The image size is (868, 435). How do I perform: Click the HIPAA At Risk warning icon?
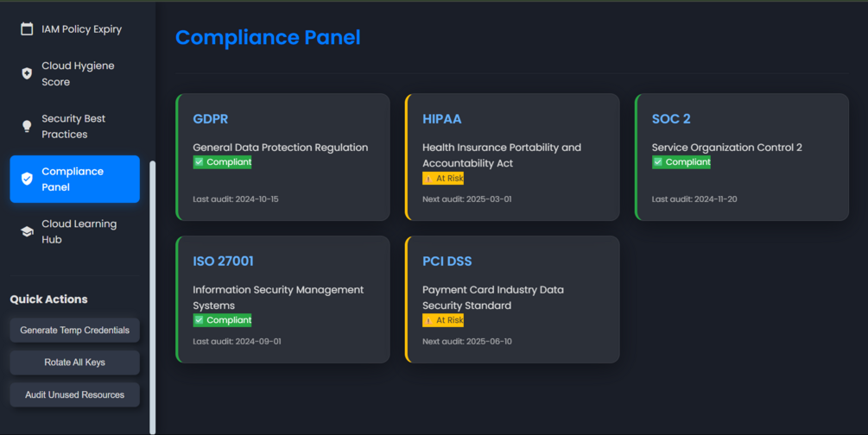428,179
